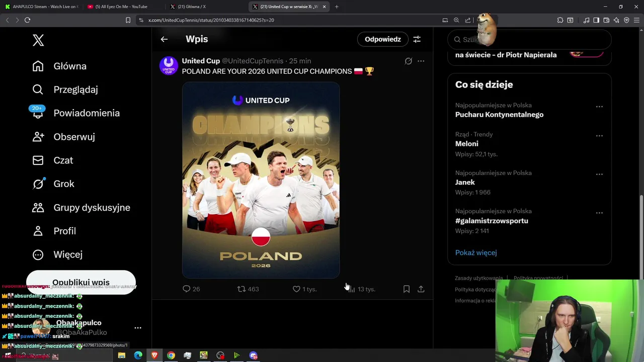This screenshot has height=362, width=644.
Task: Open reply sorting filter icon
Action: coord(417,39)
